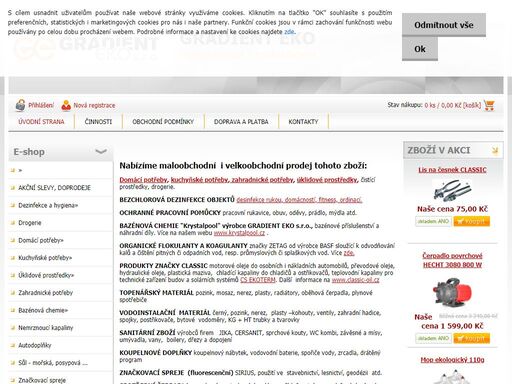
Task: Click the cena 1 599,00 Kč text
Action: (452, 326)
